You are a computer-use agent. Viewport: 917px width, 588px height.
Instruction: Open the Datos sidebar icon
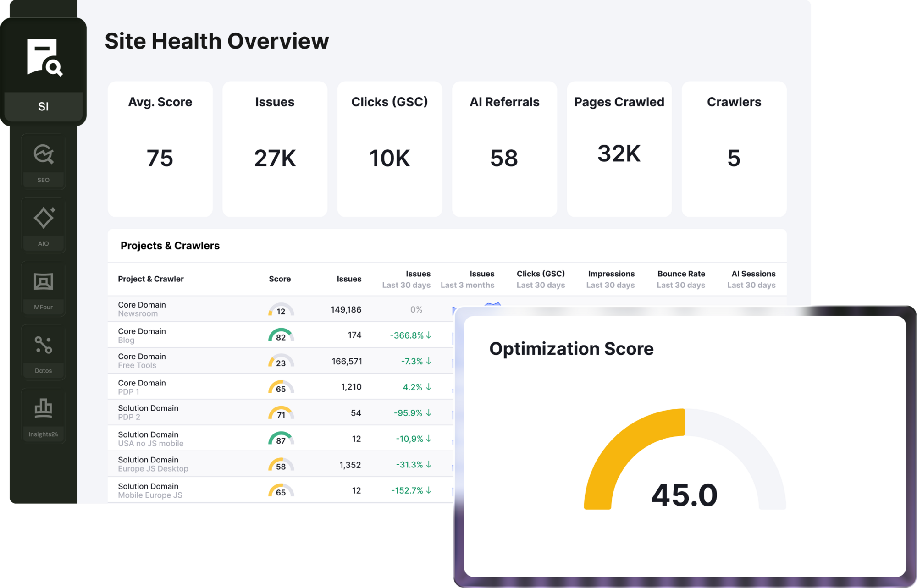(44, 345)
